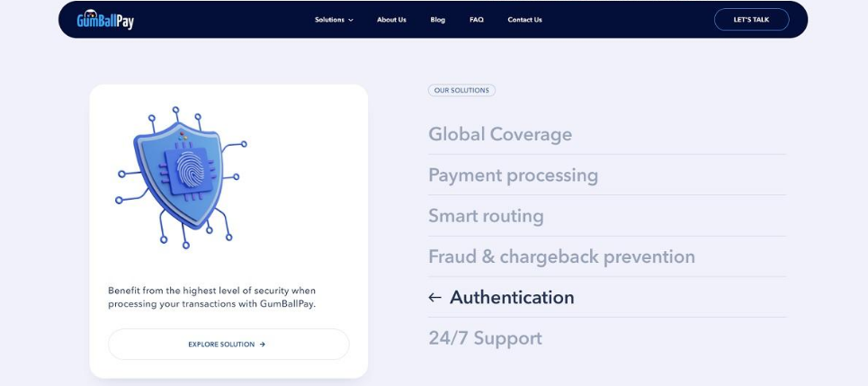The image size is (868, 386).
Task: Open the Blog nav link
Action: [437, 20]
